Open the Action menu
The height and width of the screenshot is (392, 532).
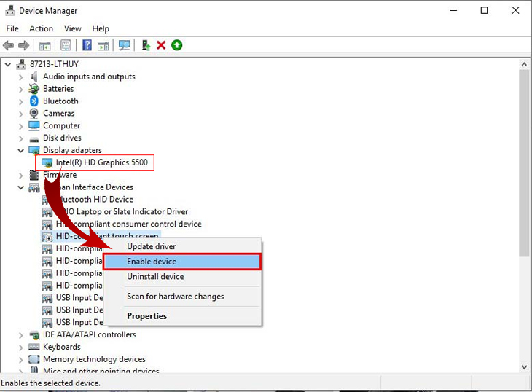click(x=41, y=28)
